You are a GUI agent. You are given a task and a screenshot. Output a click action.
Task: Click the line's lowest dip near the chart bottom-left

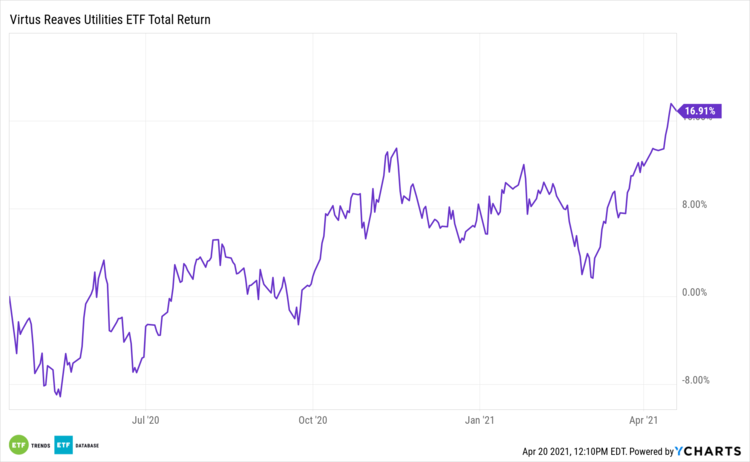coord(60,396)
